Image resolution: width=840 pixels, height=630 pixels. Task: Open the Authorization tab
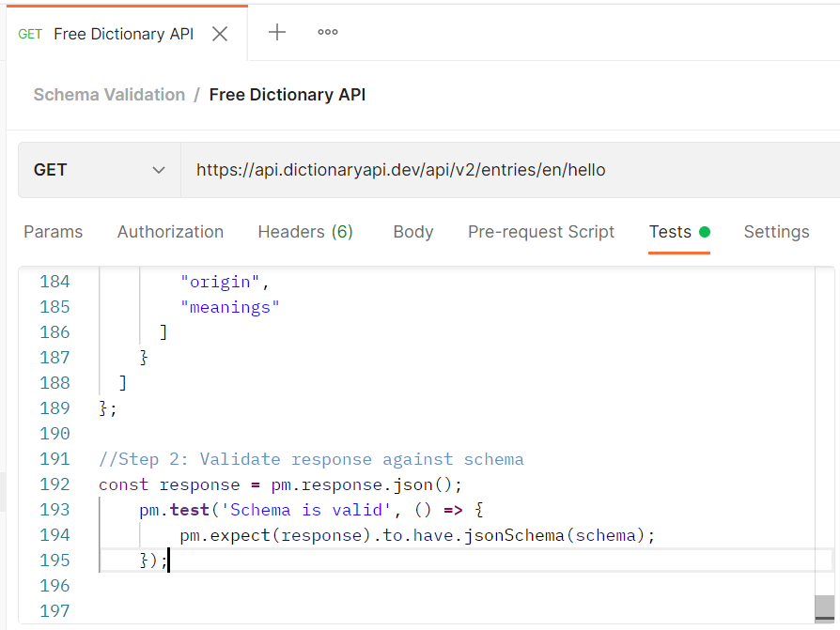pos(170,232)
